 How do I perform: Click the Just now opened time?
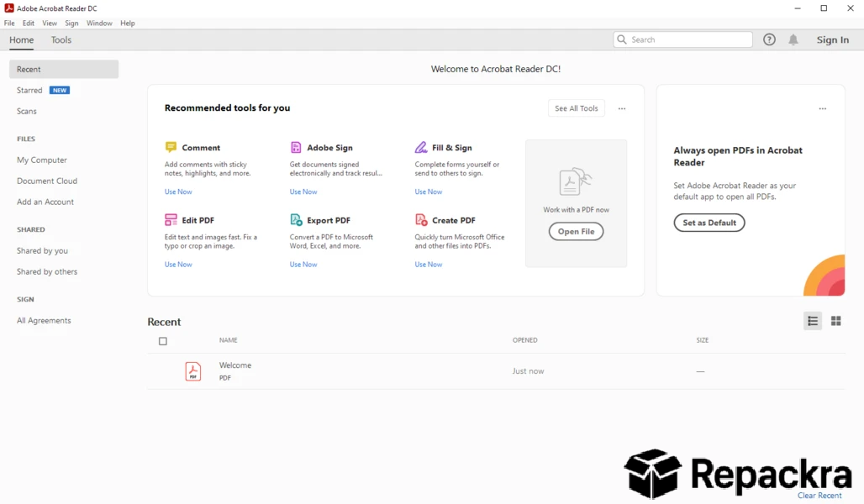click(529, 371)
